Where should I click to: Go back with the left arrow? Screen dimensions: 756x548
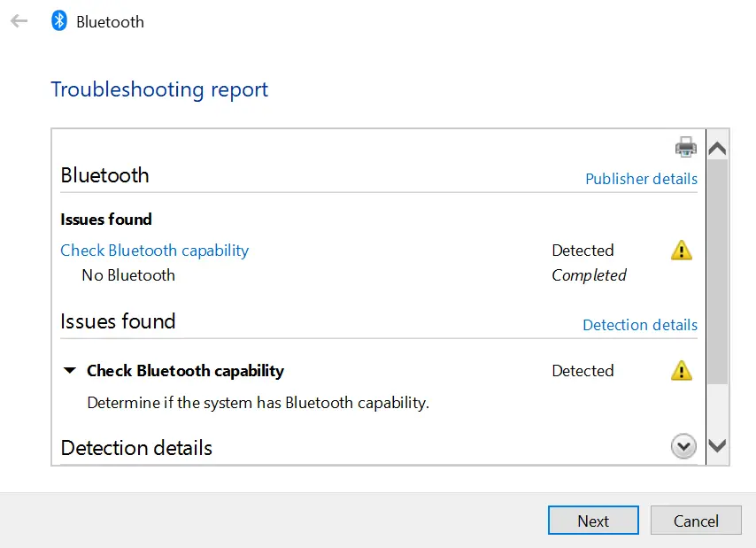point(19,21)
